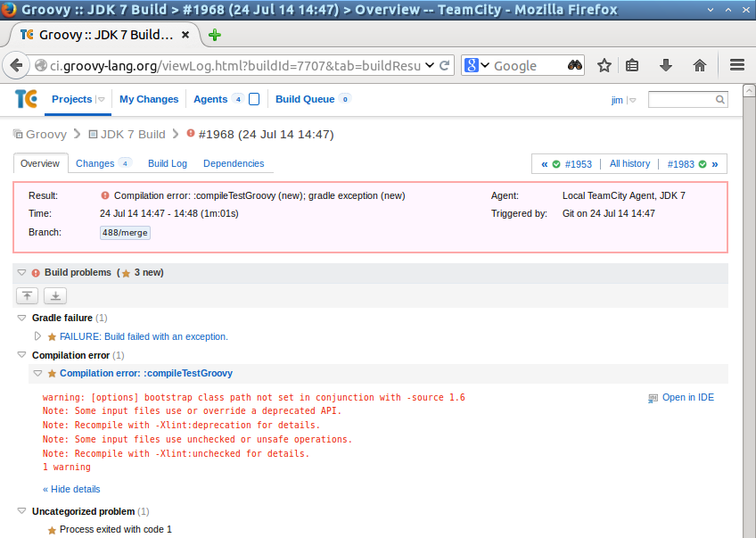The width and height of the screenshot is (756, 538).
Task: Click the JDK 7 Build breadcrumb link
Action: pyautogui.click(x=133, y=134)
